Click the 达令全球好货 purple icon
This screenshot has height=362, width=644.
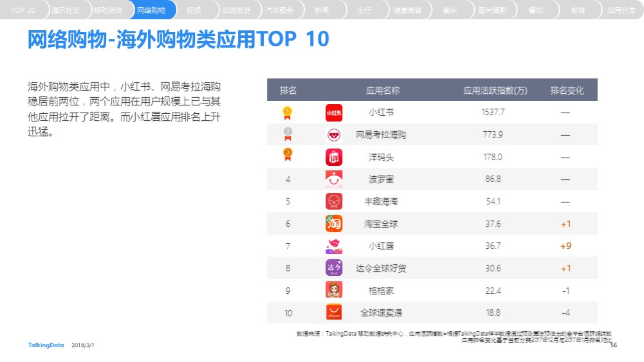334,268
